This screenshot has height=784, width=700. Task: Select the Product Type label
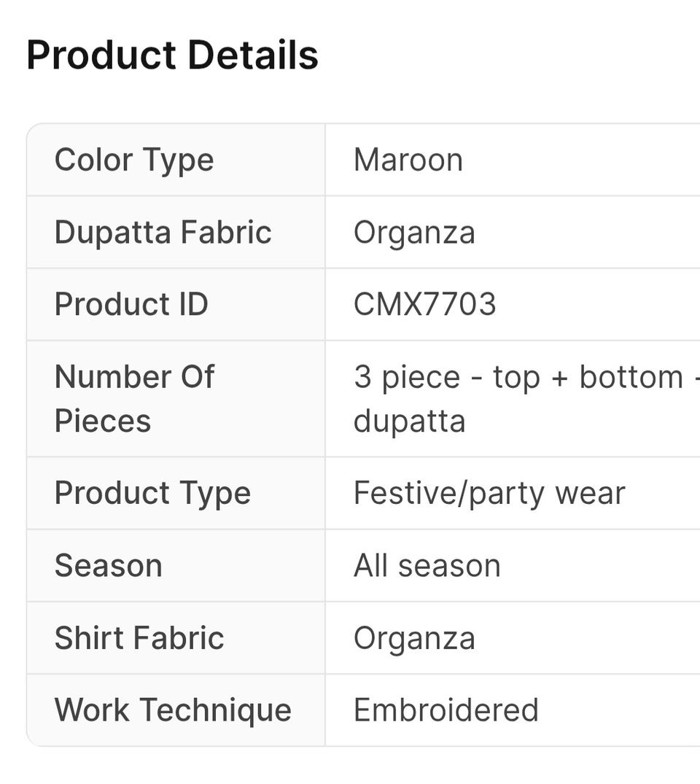pyautogui.click(x=152, y=493)
